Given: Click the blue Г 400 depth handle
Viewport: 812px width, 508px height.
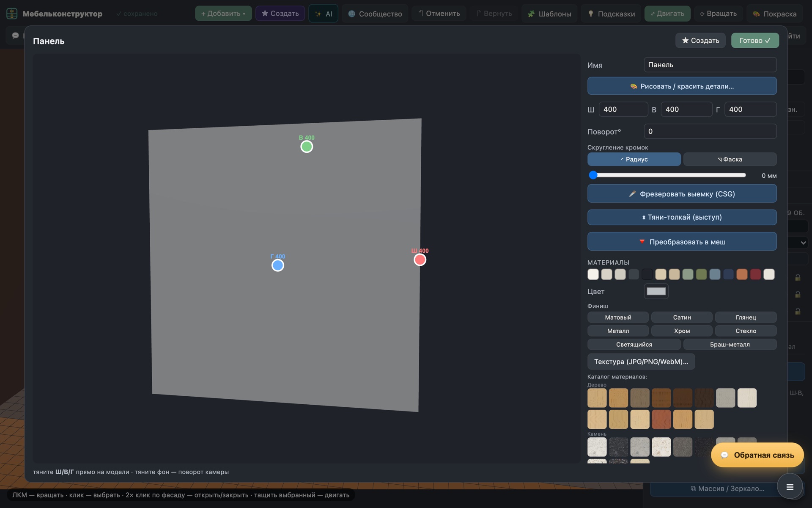Looking at the screenshot, I should [278, 265].
